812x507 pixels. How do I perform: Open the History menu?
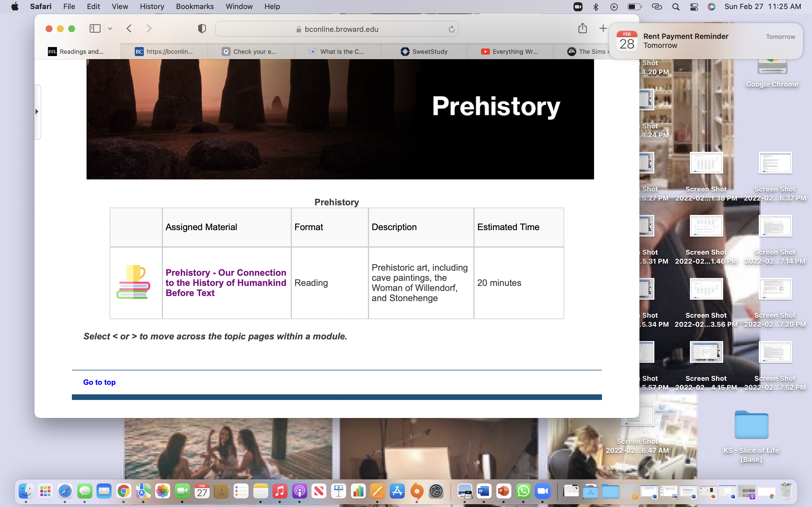coord(152,6)
